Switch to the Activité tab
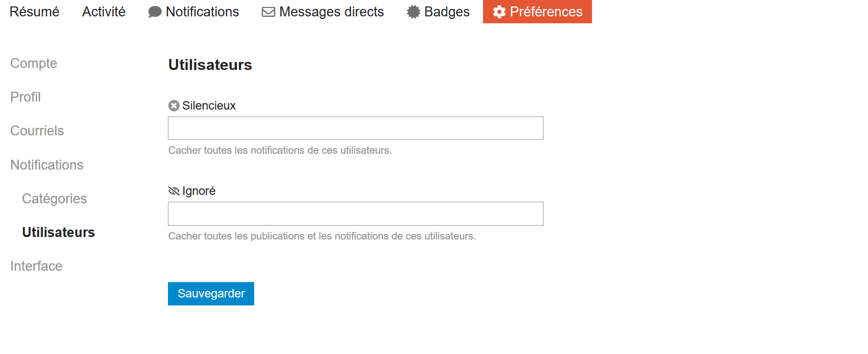 point(104,12)
